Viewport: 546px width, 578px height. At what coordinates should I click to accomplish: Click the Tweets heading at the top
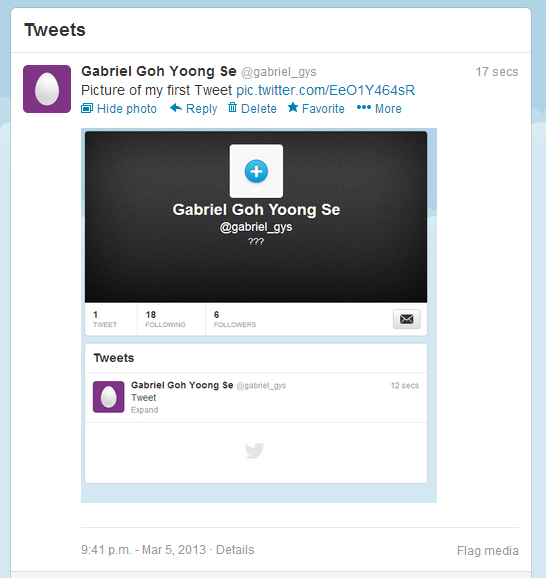click(x=55, y=30)
